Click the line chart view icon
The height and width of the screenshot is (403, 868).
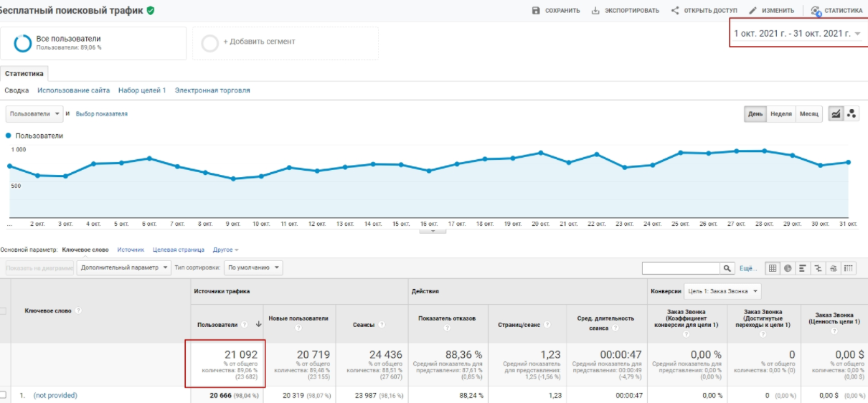[x=836, y=114]
